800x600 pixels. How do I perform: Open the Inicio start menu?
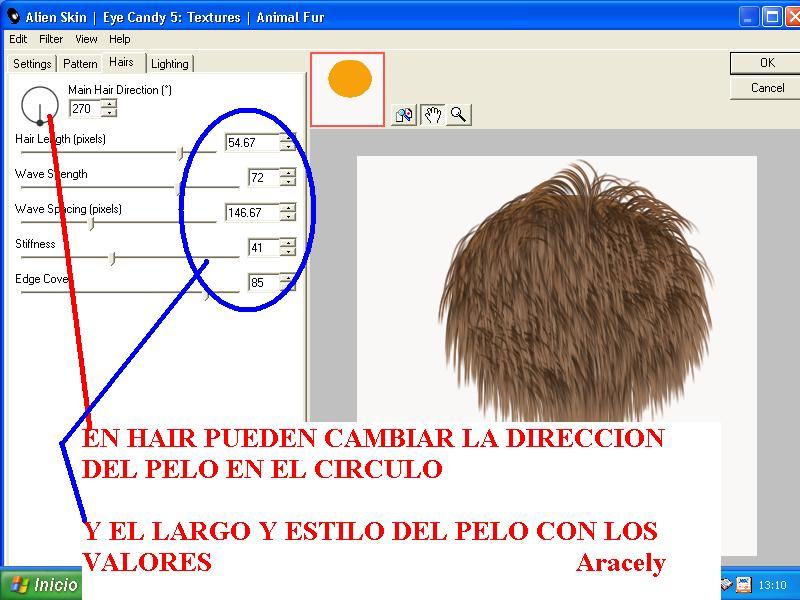pos(41,584)
